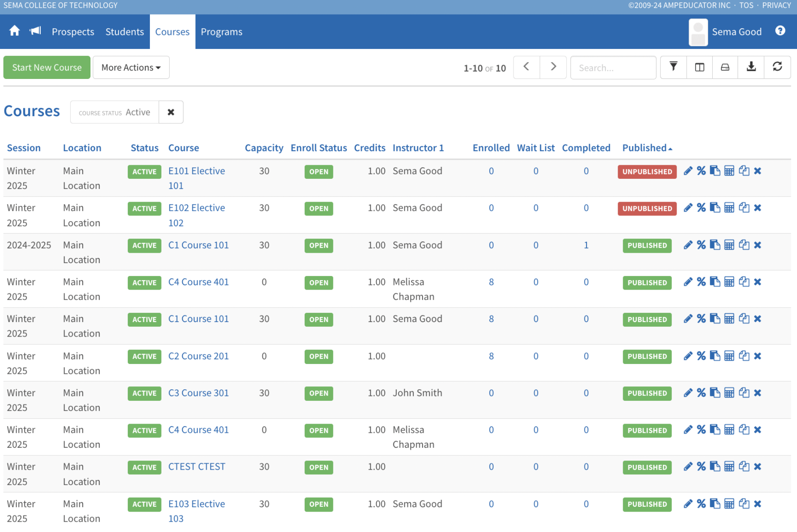Open the Programs tab

click(x=221, y=32)
